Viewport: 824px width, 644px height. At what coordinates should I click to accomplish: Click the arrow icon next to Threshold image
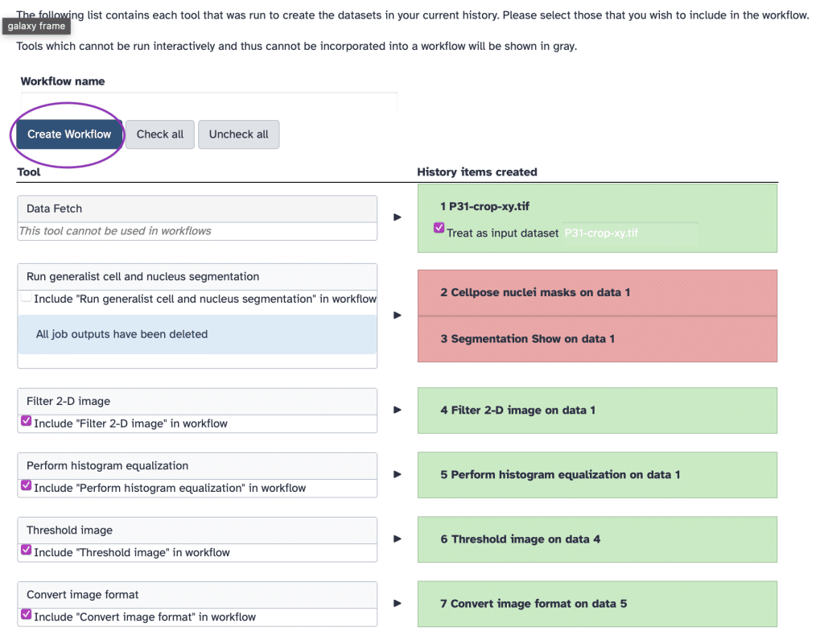point(397,539)
